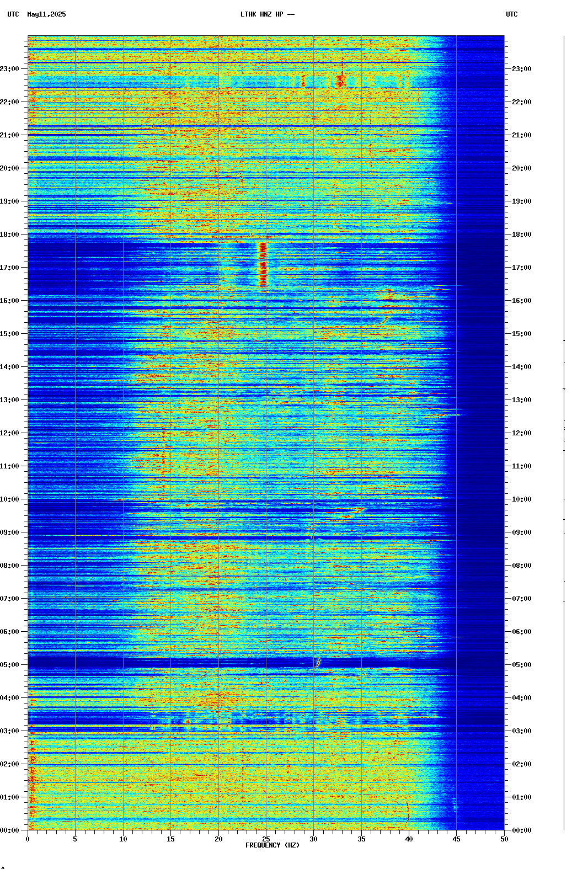Click the 15:00 label on left axis
Viewport: 588px width, 874px height.
tap(9, 334)
